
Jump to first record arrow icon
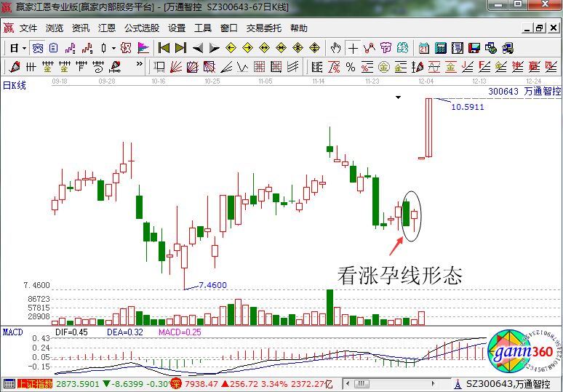coord(164,48)
